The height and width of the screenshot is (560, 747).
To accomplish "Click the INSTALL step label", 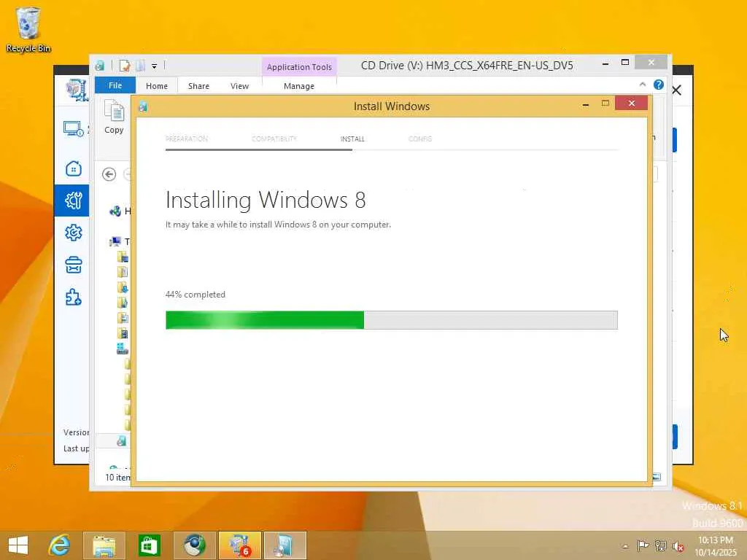I will 352,139.
